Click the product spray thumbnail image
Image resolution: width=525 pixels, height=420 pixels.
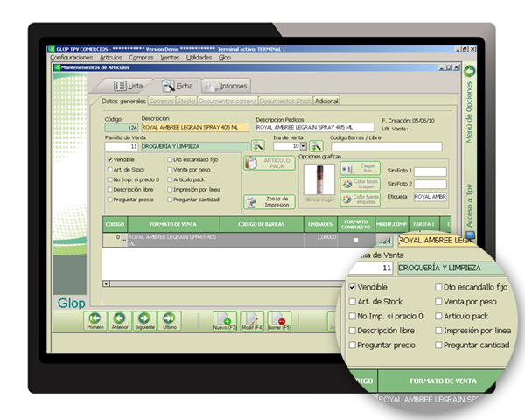coord(319,179)
